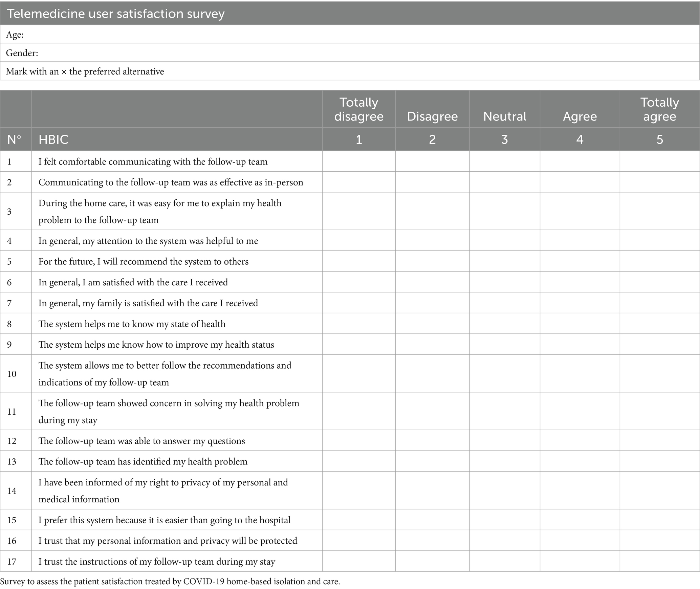The width and height of the screenshot is (700, 589).
Task: Click row number 10 cell
Action: click(x=16, y=374)
